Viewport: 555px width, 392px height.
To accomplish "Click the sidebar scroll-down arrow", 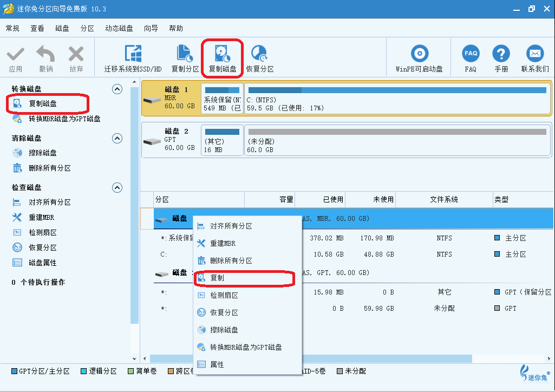I will pos(134,359).
